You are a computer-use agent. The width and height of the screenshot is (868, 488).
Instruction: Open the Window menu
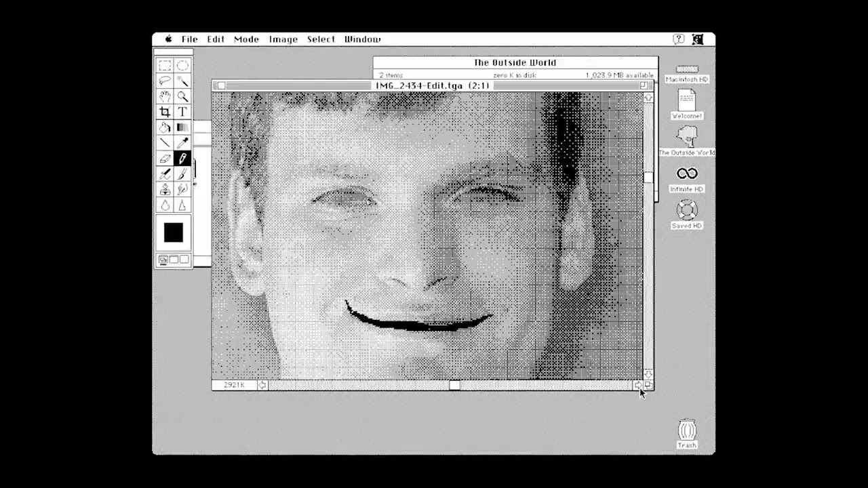pos(362,39)
